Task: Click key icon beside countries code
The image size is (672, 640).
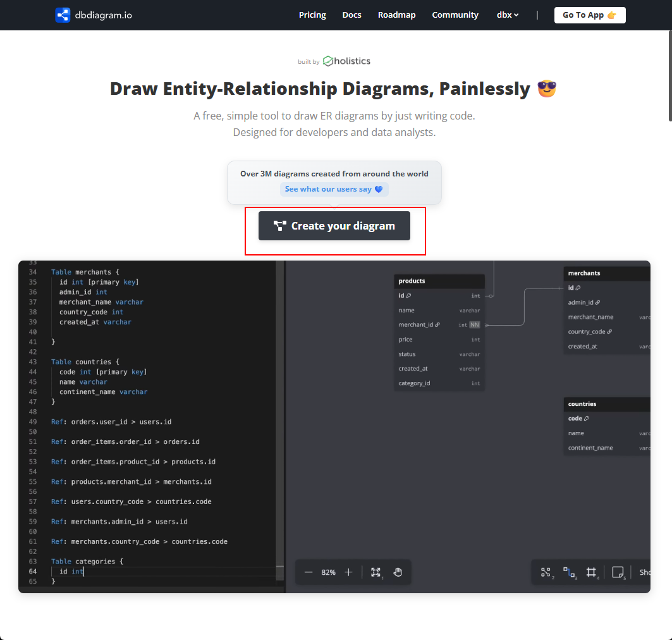Action: tap(587, 419)
